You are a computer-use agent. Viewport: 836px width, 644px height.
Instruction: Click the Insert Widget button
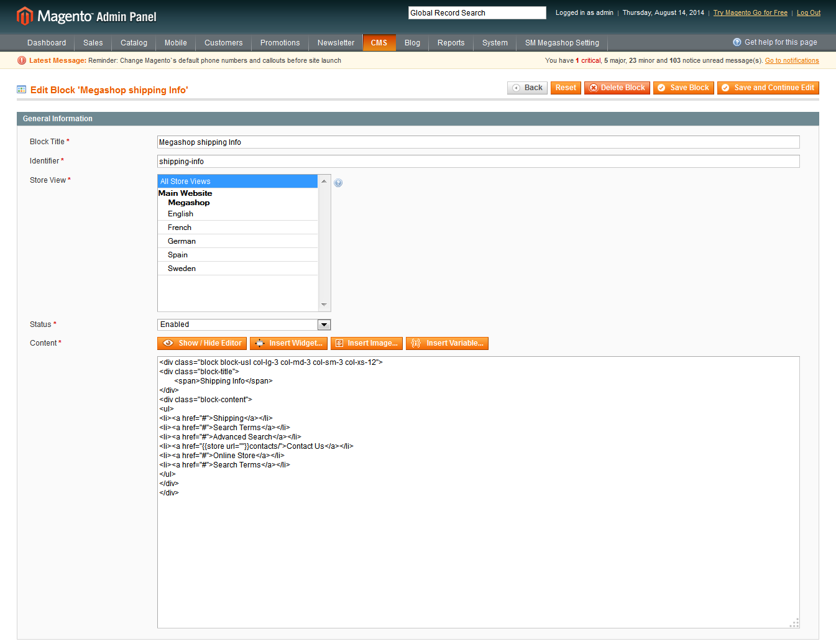click(x=288, y=343)
